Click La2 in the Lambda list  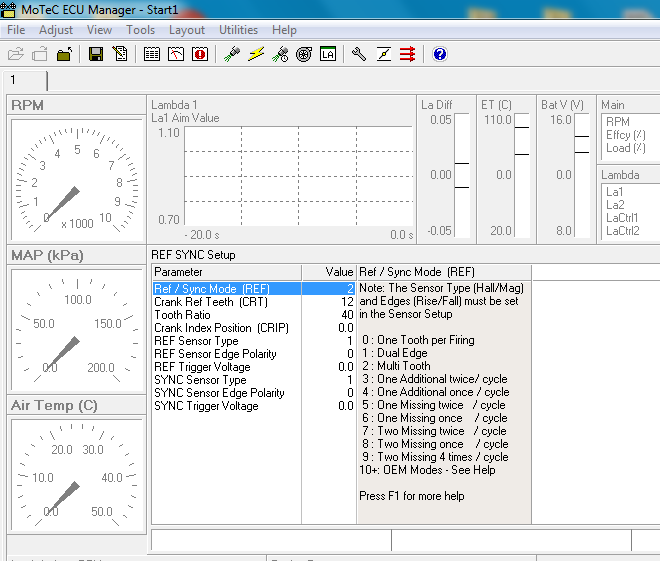pyautogui.click(x=615, y=205)
